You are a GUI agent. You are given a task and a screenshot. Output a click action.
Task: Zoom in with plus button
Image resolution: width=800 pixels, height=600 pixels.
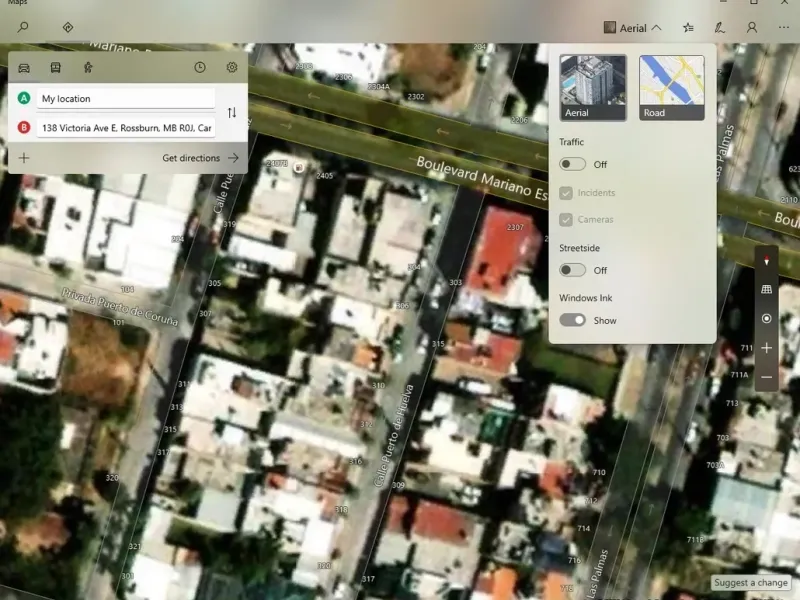pyautogui.click(x=766, y=348)
